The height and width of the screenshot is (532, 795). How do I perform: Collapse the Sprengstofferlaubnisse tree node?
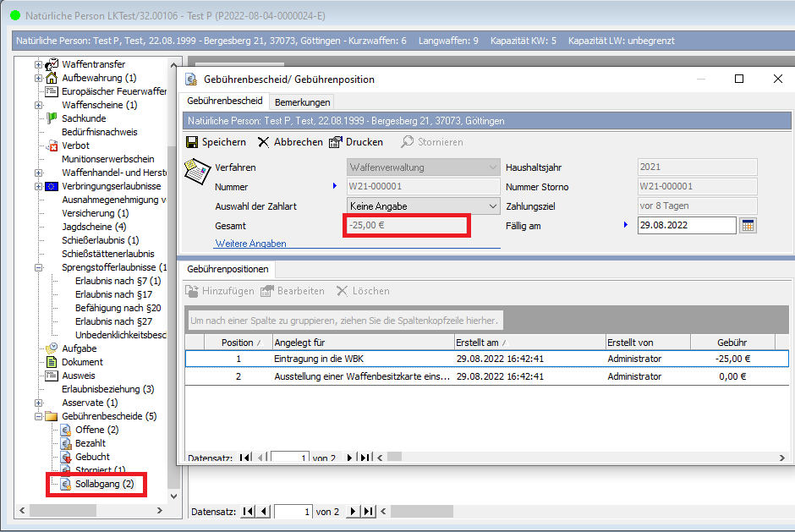39,267
